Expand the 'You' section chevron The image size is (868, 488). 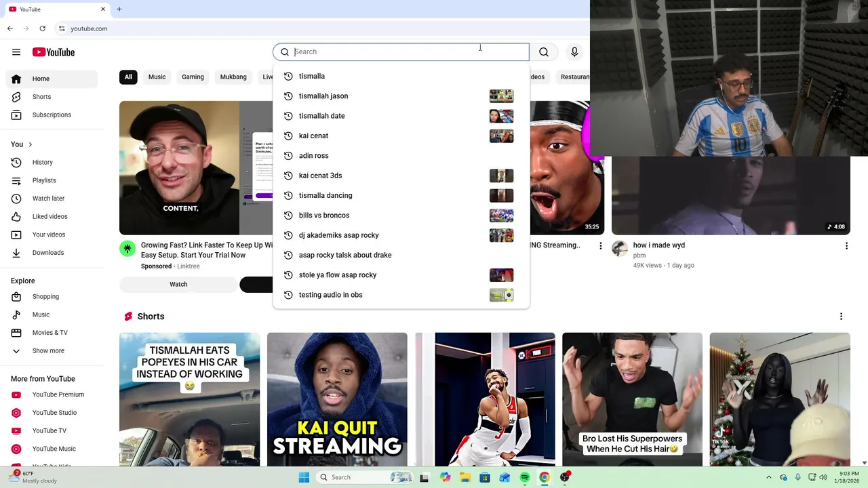coord(30,144)
